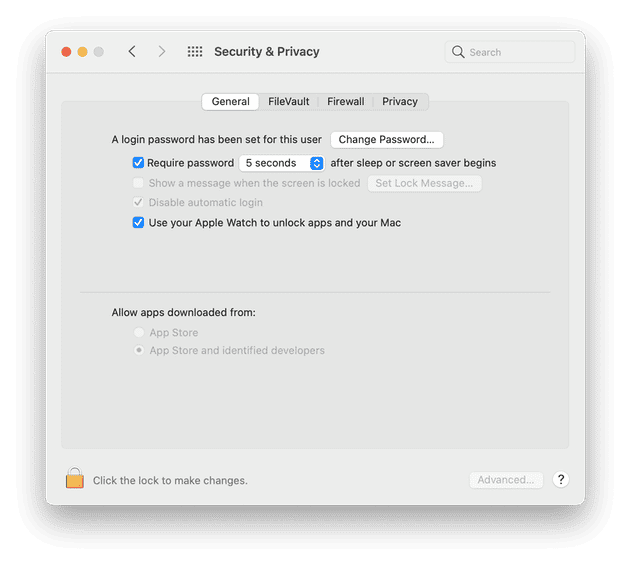
Task: Select App Store and identified developers option
Action: click(139, 350)
